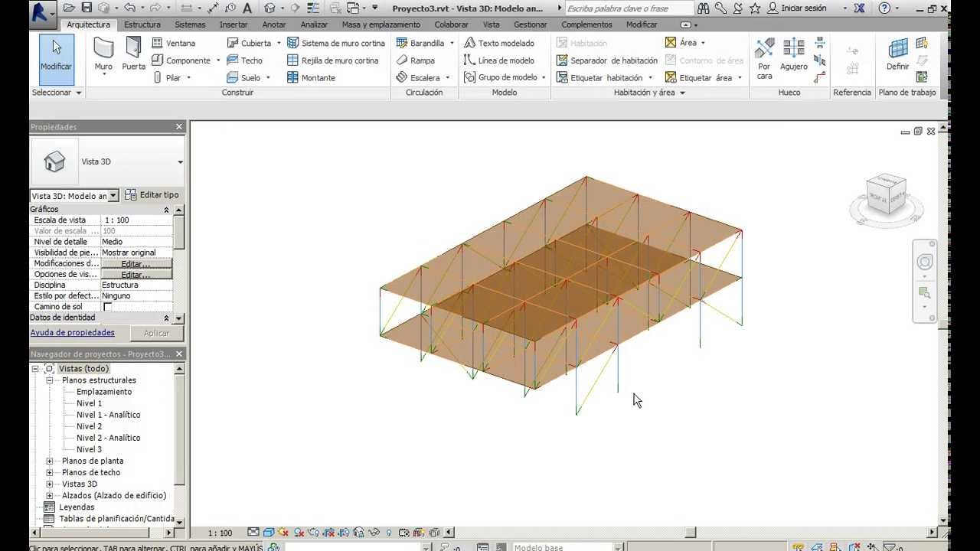
Task: Open the Cubierta dropdown arrow
Action: (x=279, y=44)
